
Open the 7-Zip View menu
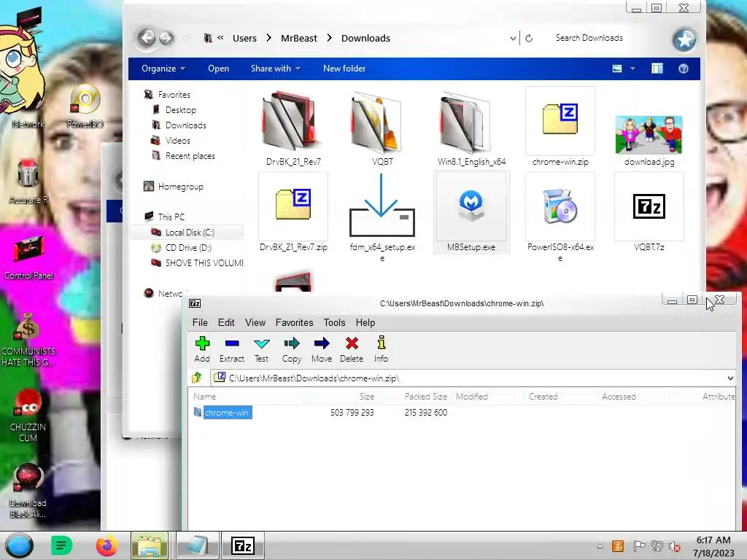point(255,322)
